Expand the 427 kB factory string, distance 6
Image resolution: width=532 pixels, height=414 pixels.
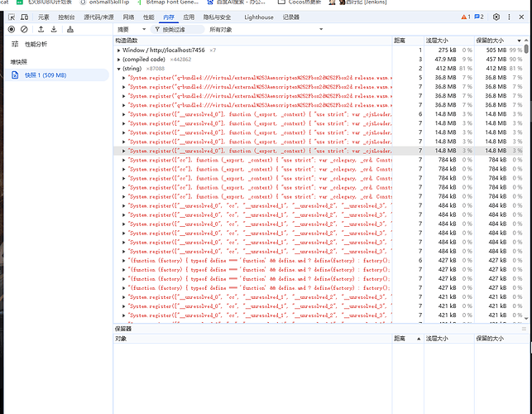[124, 261]
